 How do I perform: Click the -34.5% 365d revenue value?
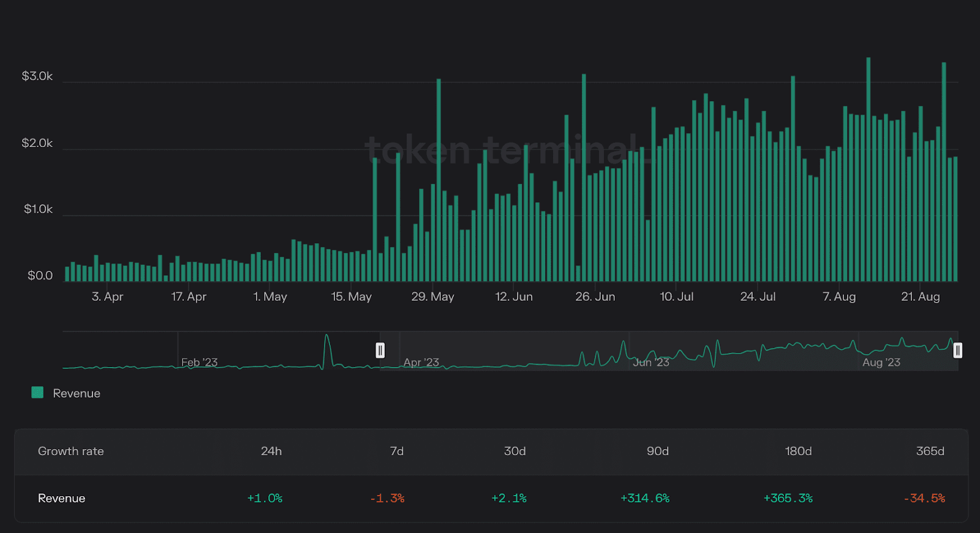[924, 498]
